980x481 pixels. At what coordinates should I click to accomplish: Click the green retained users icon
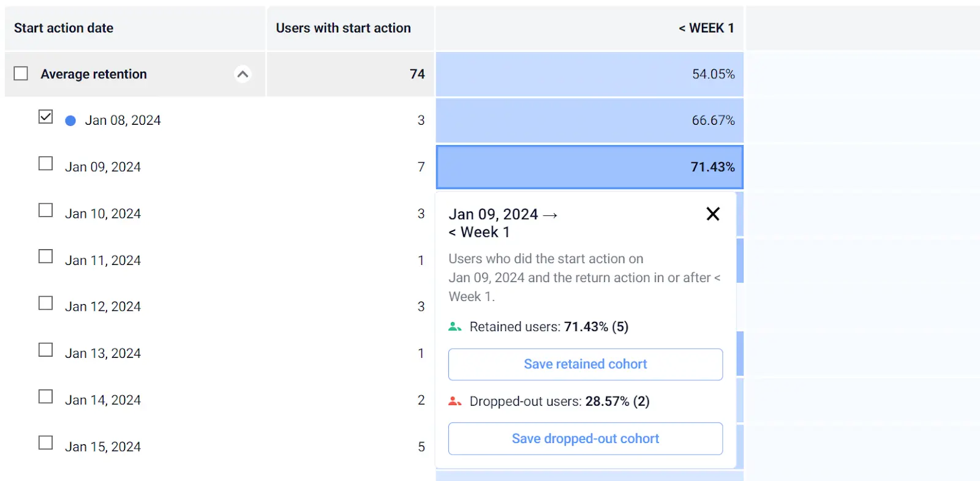coord(454,327)
